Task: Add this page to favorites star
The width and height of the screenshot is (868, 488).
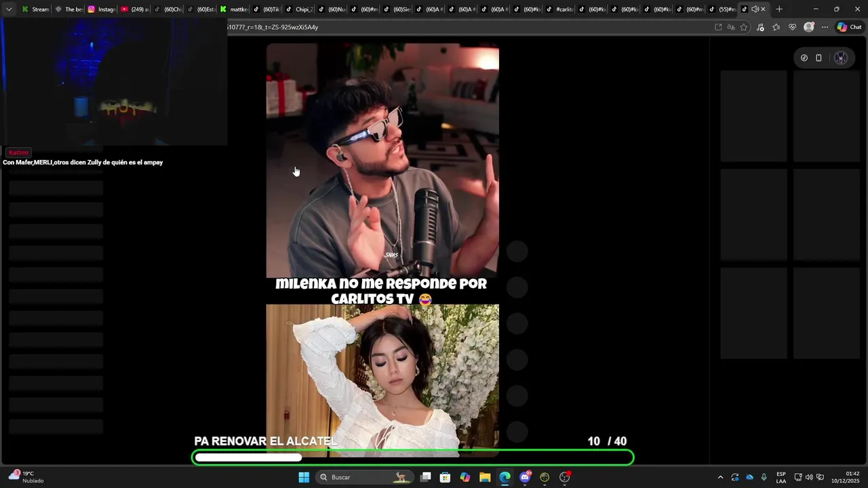Action: pos(744,27)
